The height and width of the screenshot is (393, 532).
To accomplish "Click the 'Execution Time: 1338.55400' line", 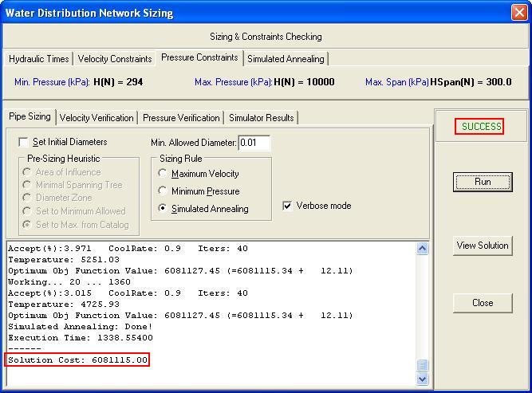I will coord(81,338).
